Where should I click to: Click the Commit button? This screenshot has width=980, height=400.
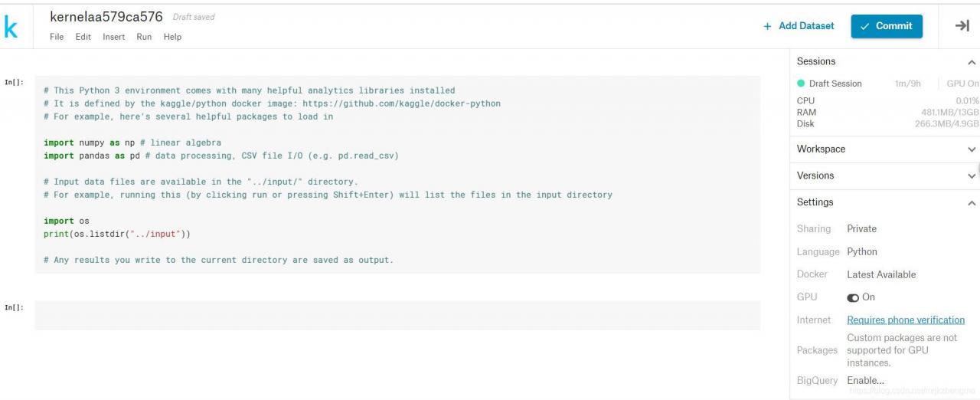(887, 26)
